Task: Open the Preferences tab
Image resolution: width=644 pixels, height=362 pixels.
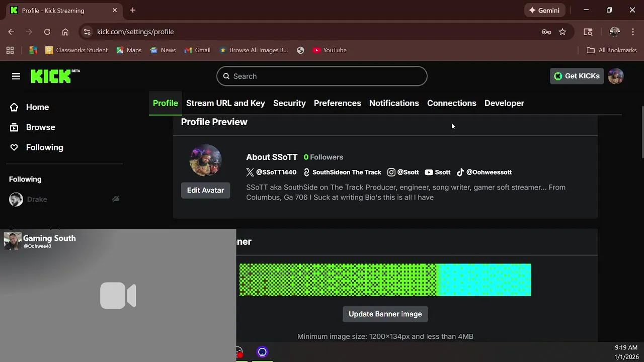Action: click(338, 103)
